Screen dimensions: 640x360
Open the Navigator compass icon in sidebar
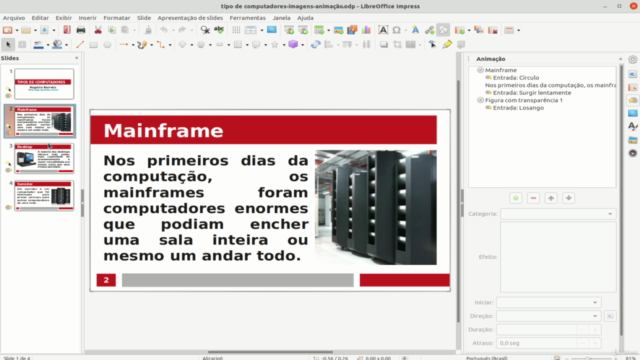tap(633, 153)
